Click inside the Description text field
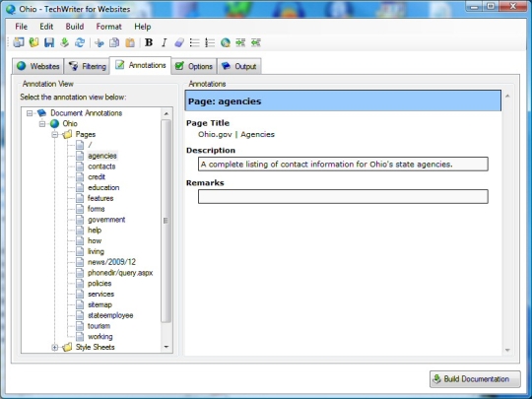The image size is (532, 399). 343,165
